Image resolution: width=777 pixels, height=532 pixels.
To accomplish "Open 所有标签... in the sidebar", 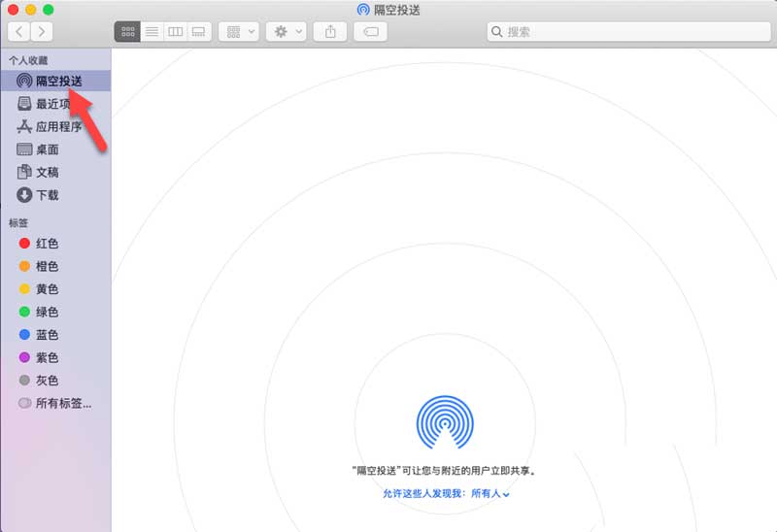I will pyautogui.click(x=55, y=403).
